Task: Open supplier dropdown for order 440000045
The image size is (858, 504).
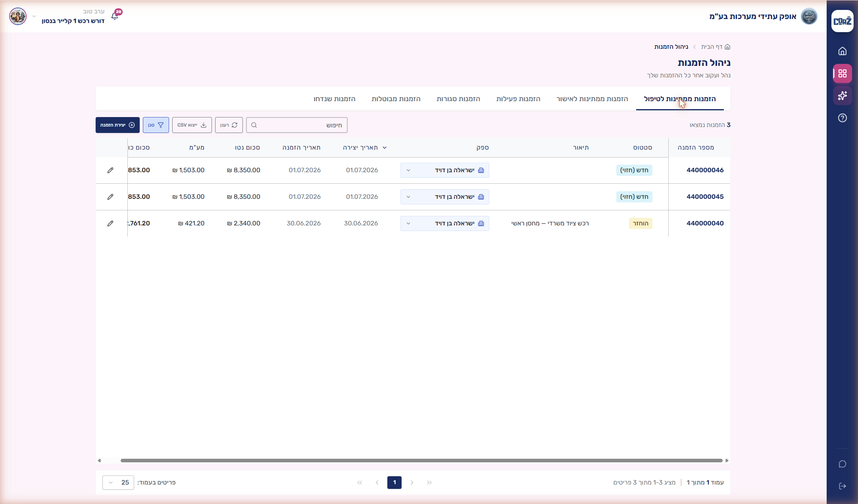Action: (445, 197)
